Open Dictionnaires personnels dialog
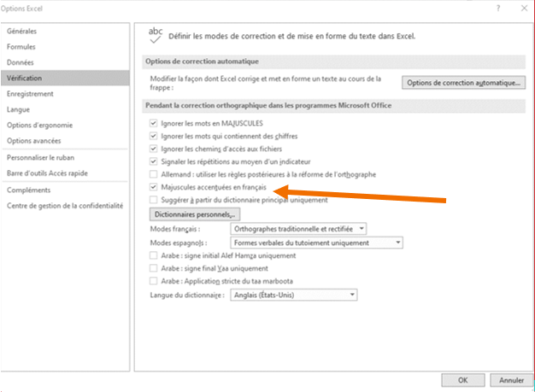Screen dimensions: 535x392 [195, 214]
